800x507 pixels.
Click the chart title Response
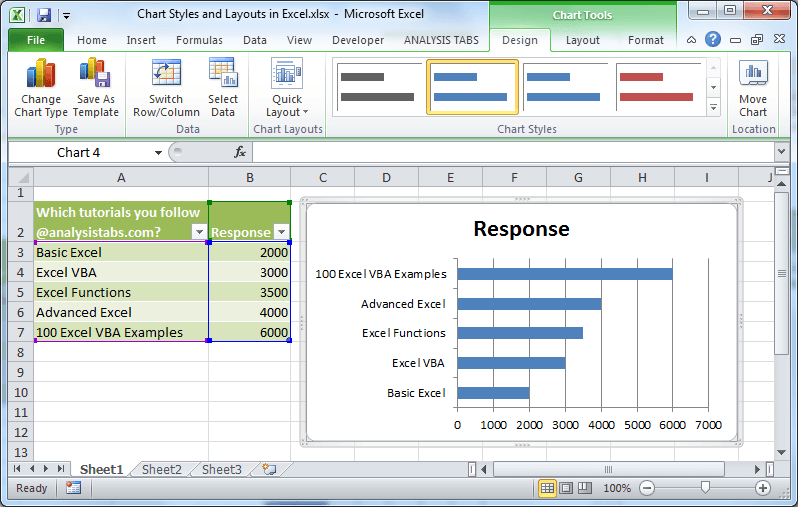(x=521, y=229)
